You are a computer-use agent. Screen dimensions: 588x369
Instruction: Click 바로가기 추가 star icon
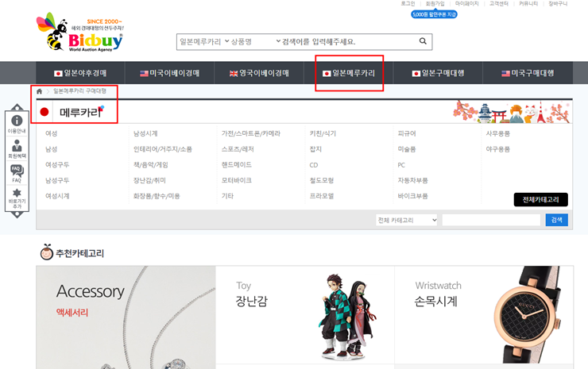pos(17,198)
